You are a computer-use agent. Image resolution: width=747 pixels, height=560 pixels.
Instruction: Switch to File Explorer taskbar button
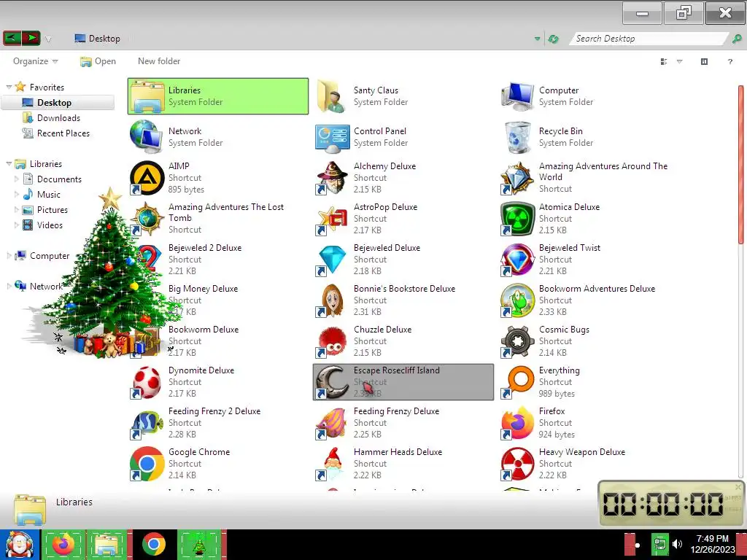point(108,544)
